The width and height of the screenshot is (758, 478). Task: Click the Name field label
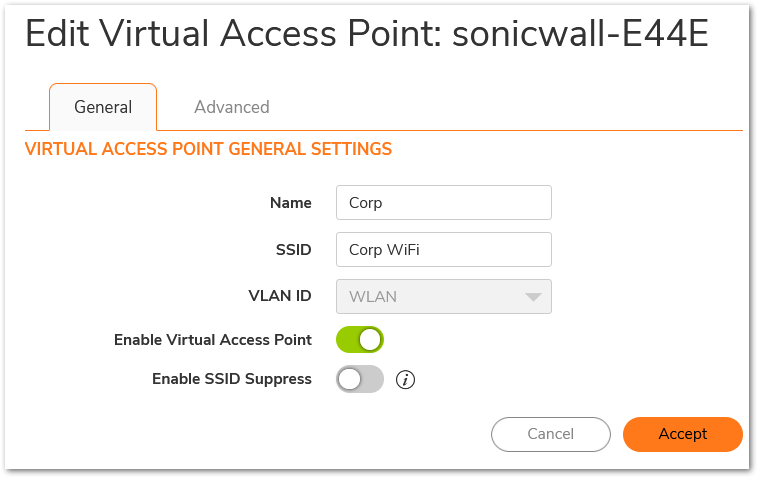point(291,203)
